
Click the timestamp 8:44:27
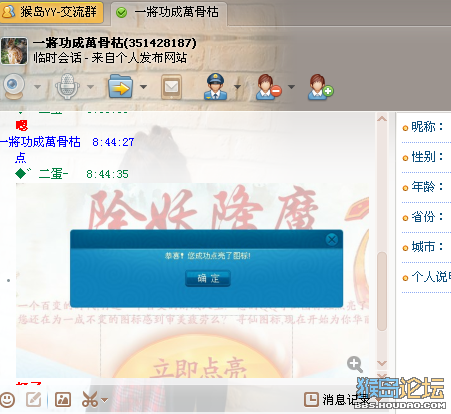113,142
